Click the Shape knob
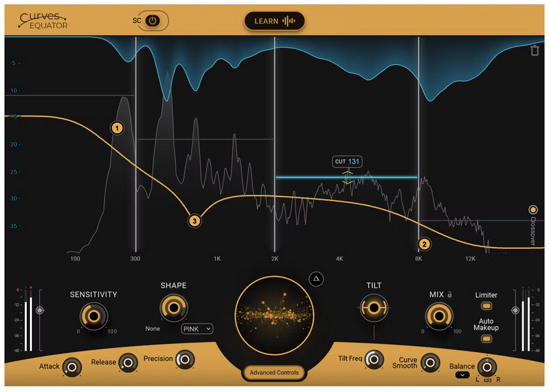Screen dimensions: 549x392 click(x=174, y=308)
